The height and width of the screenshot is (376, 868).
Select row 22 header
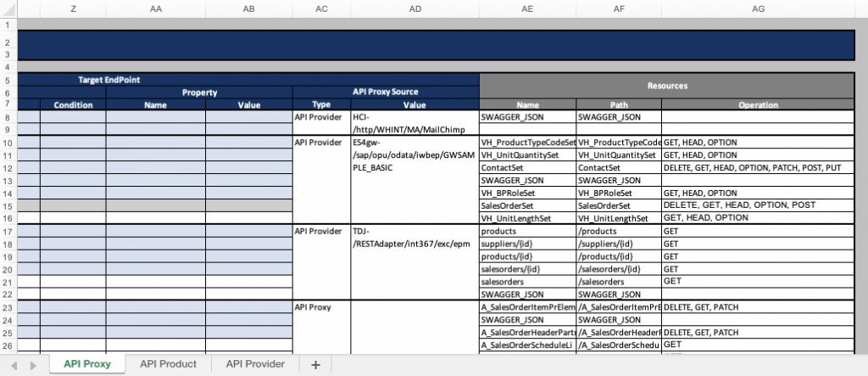click(x=8, y=295)
